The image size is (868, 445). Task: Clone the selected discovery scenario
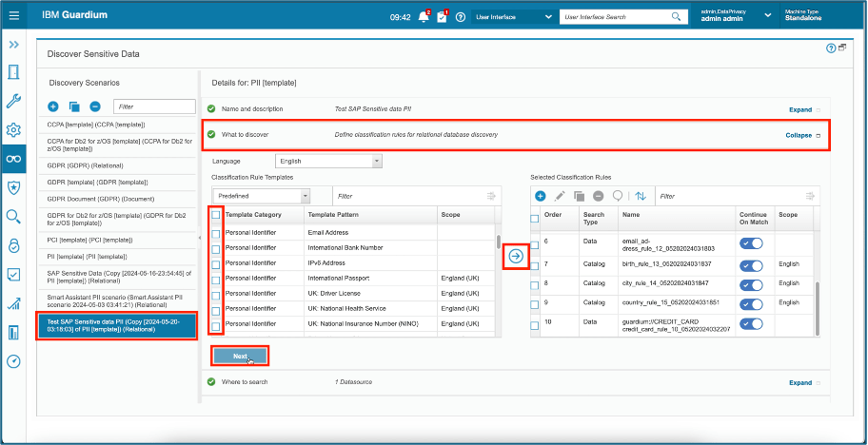[74, 106]
